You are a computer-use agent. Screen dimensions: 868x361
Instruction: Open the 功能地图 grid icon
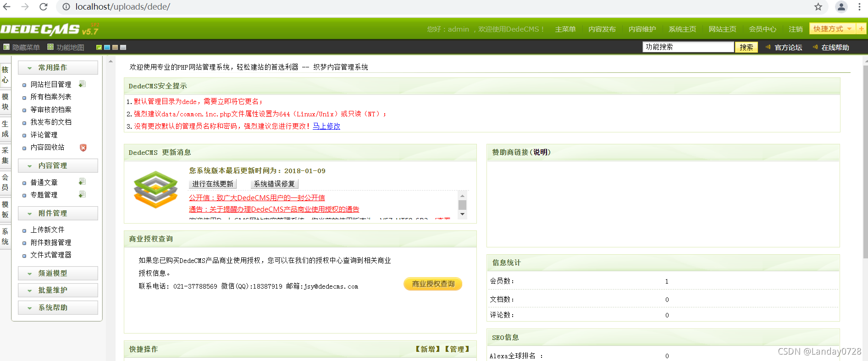pos(50,47)
